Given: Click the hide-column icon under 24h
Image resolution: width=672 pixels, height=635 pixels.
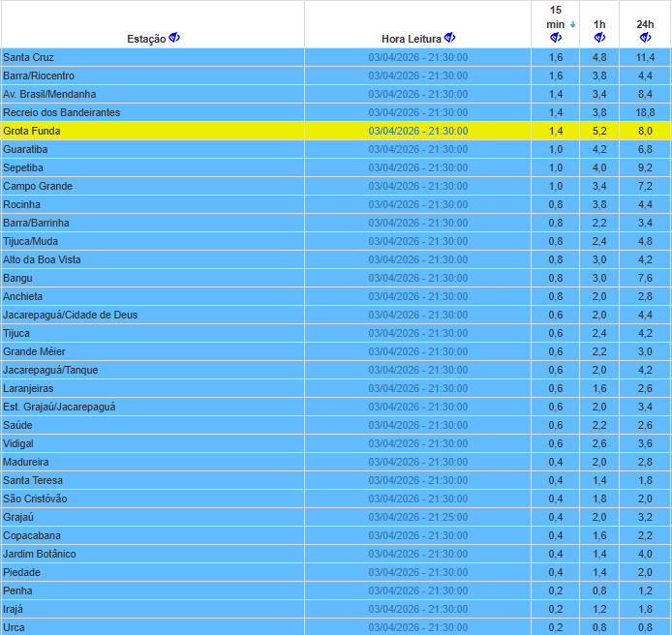Looking at the screenshot, I should click(x=645, y=38).
